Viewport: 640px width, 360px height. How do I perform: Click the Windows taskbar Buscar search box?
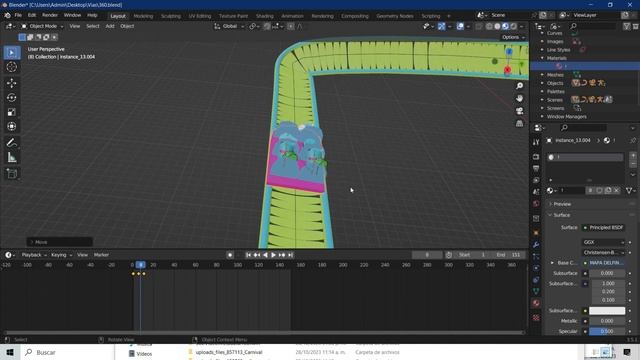point(67,352)
